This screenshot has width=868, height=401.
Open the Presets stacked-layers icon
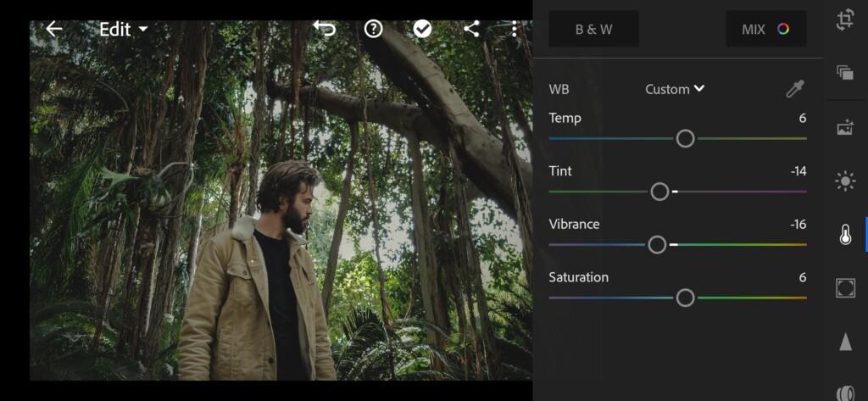click(845, 73)
